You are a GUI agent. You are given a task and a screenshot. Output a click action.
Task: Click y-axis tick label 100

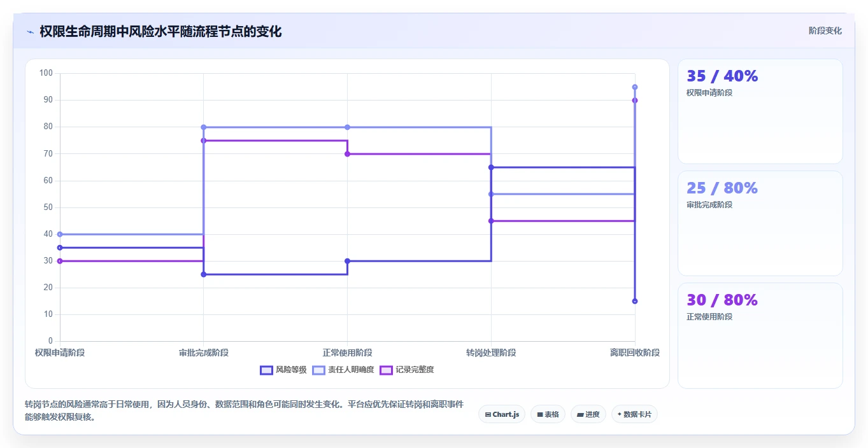[x=46, y=73]
